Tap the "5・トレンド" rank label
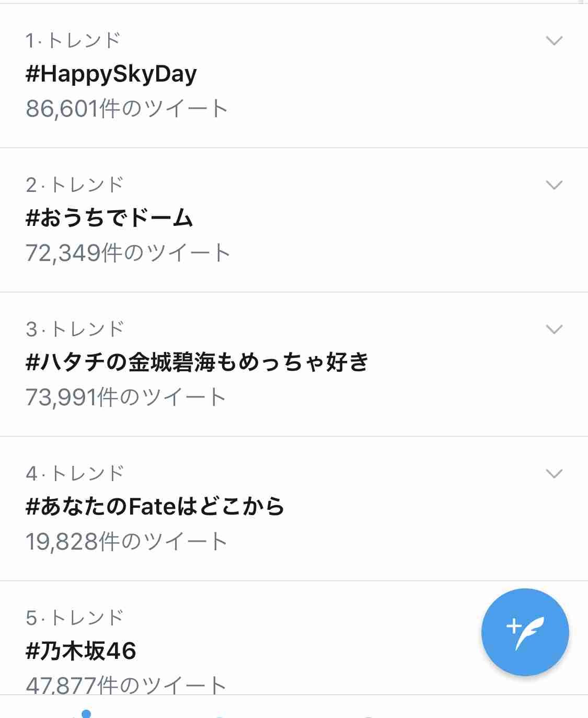Image resolution: width=588 pixels, height=718 pixels. pos(74,618)
